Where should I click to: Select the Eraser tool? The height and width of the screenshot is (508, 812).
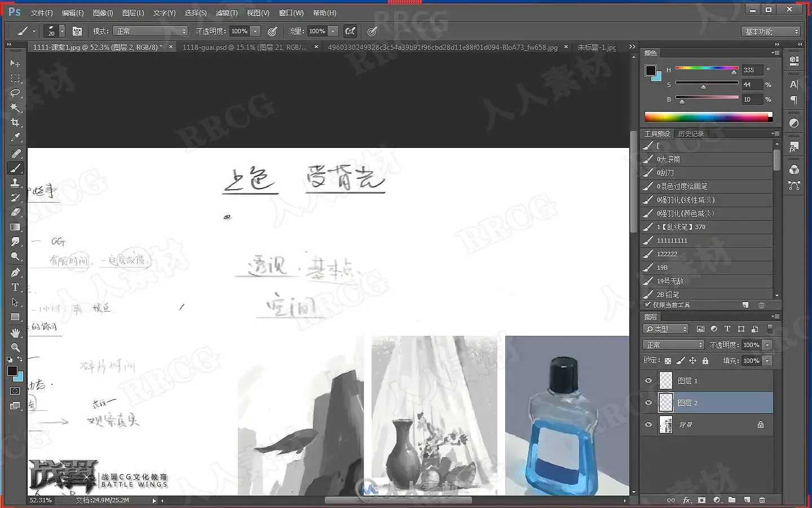15,212
